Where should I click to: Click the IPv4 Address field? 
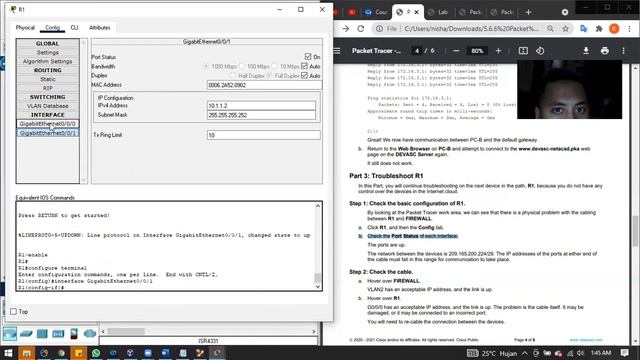click(x=261, y=106)
